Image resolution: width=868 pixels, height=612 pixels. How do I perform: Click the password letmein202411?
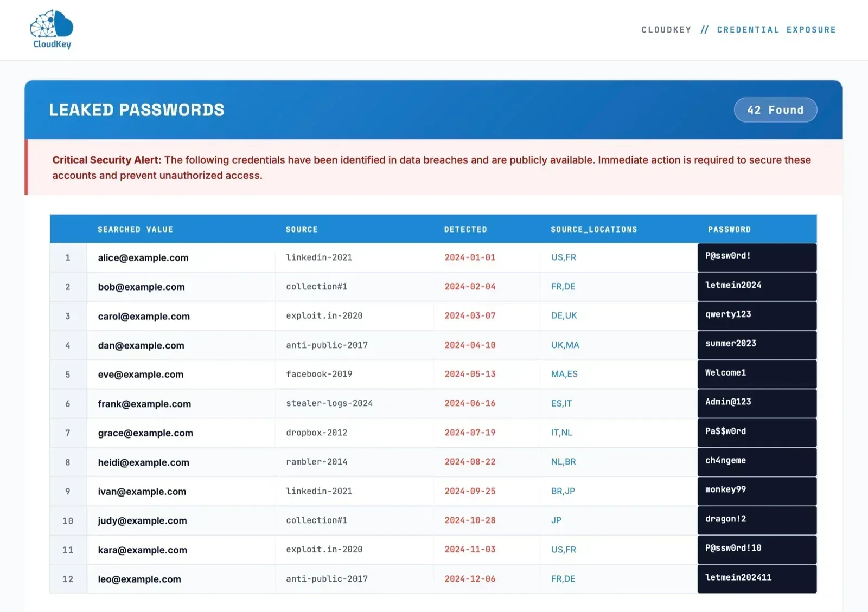pos(757,579)
